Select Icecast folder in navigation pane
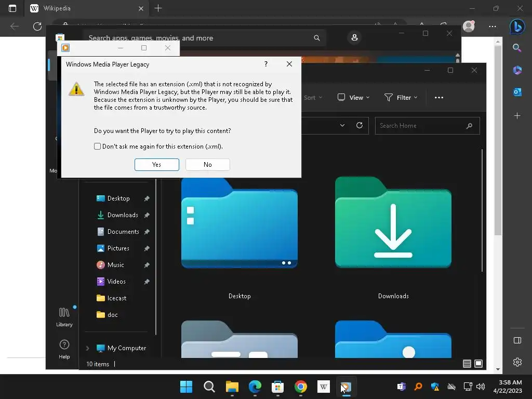The width and height of the screenshot is (532, 399). point(116,298)
